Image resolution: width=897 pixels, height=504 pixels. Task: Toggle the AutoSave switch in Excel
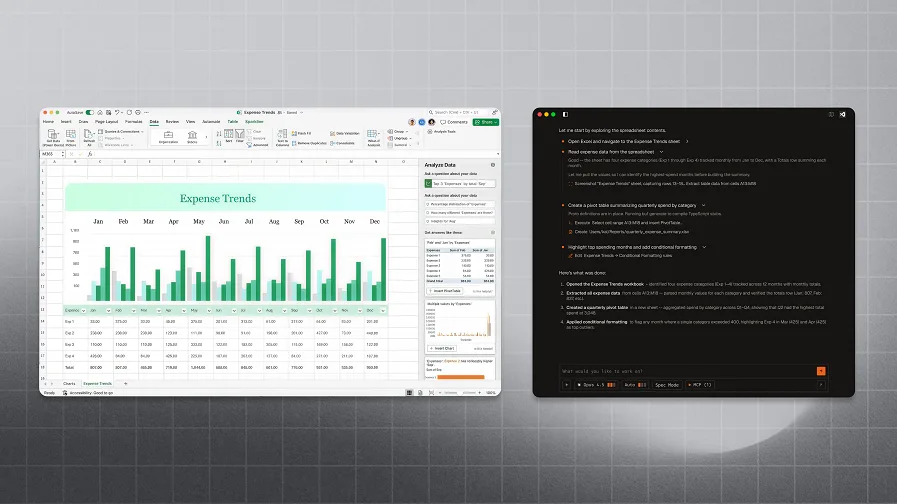[x=90, y=113]
